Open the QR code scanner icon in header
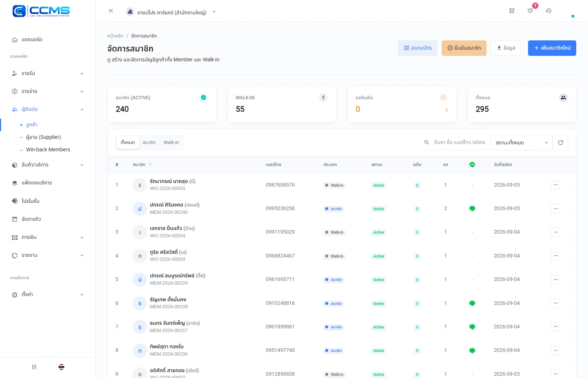The image size is (588, 378). (x=512, y=11)
